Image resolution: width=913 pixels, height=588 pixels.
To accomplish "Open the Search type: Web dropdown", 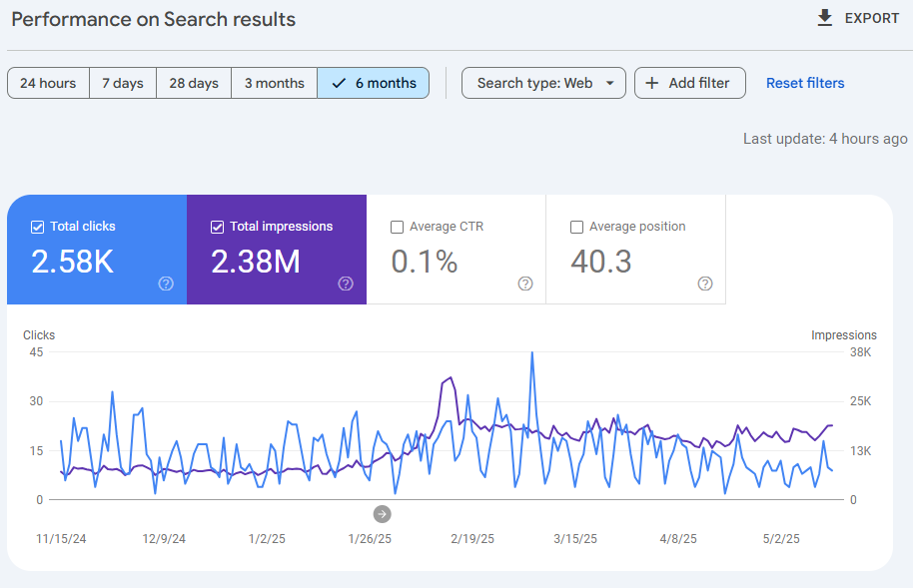I will pyautogui.click(x=543, y=83).
